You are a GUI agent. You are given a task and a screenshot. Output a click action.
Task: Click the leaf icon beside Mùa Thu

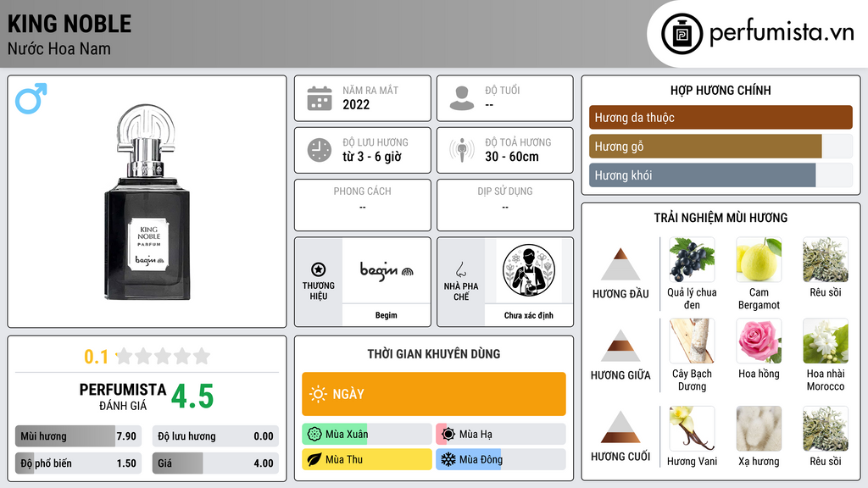click(314, 459)
